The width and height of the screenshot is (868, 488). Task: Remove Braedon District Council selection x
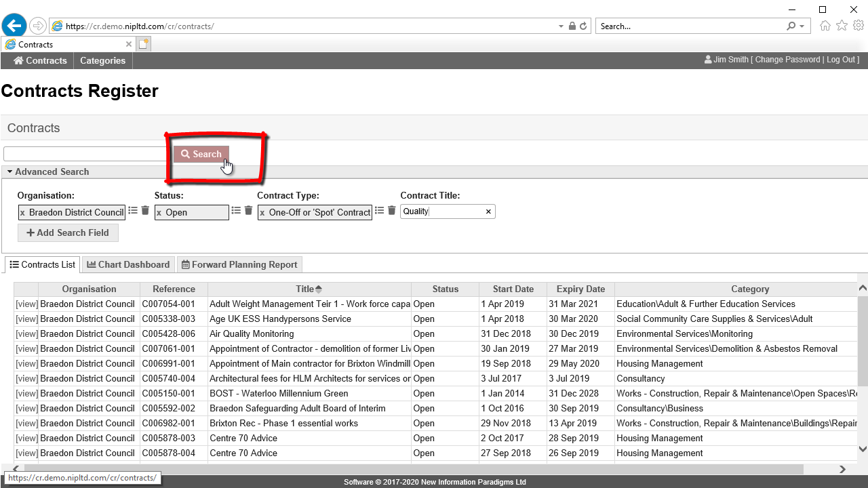pos(22,213)
